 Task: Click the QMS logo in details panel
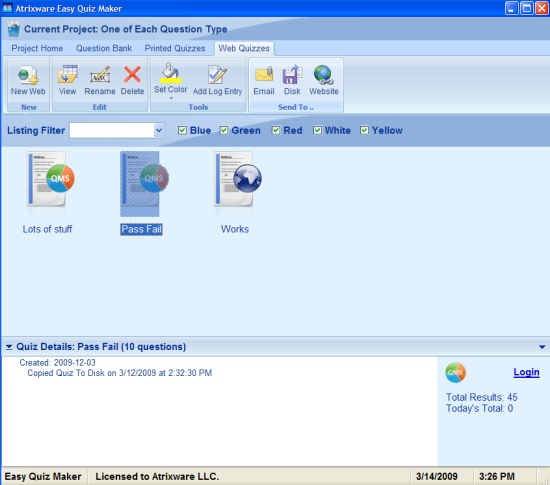pyautogui.click(x=455, y=372)
